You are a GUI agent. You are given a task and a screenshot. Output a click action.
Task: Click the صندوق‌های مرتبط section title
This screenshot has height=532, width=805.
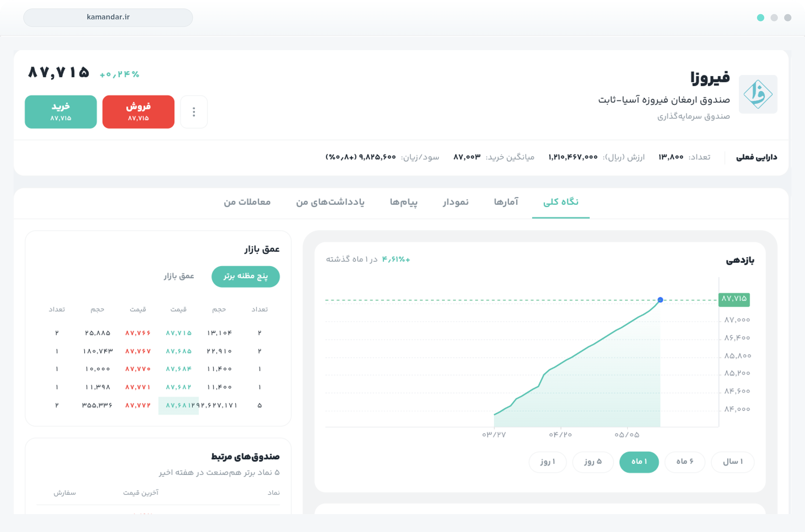click(x=245, y=456)
